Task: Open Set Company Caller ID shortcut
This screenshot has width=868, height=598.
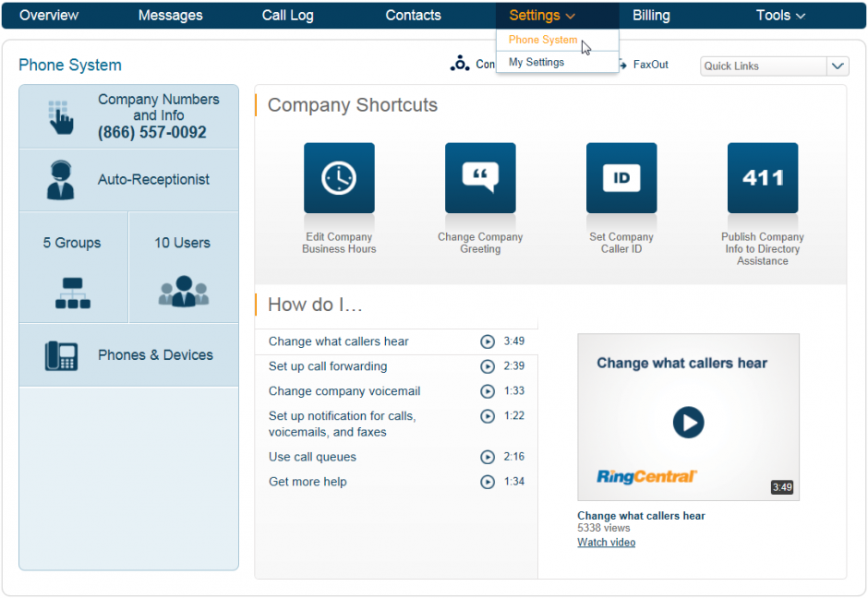Action: [x=621, y=177]
